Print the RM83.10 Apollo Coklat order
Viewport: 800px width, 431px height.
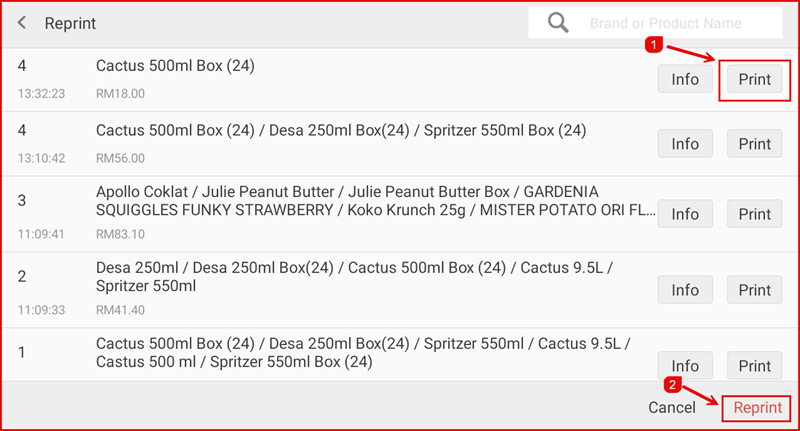[x=754, y=214]
